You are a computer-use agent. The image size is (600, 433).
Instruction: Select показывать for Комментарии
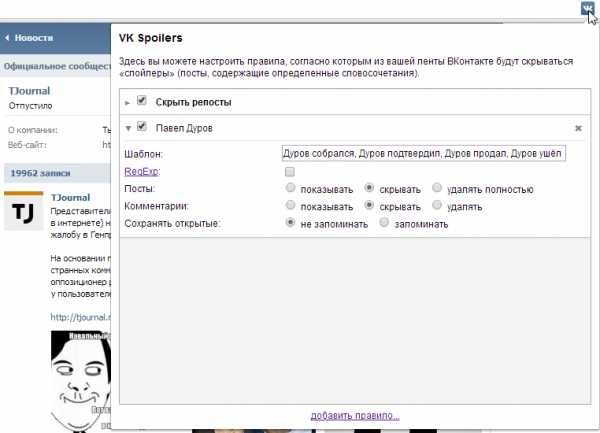[290, 205]
